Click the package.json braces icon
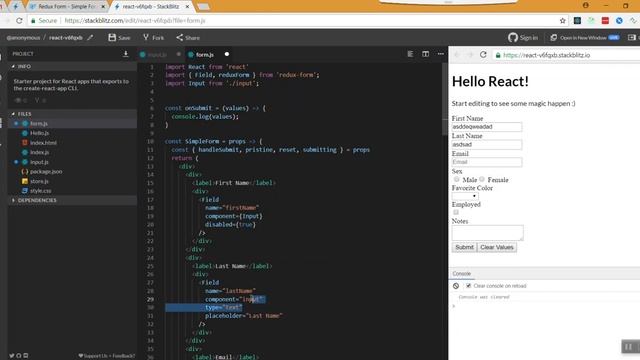 tap(24, 171)
